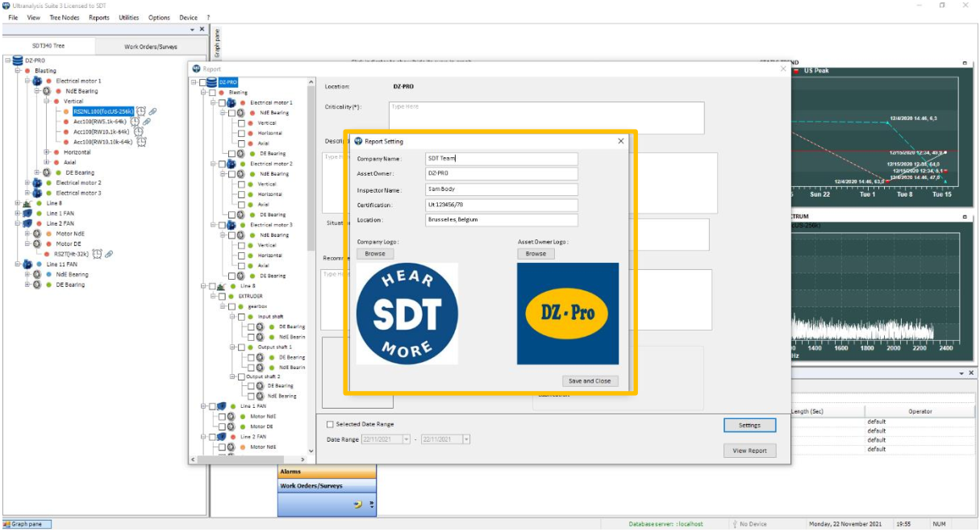This screenshot has width=980, height=532.
Task: Click the Save and Close button
Action: pyautogui.click(x=590, y=380)
